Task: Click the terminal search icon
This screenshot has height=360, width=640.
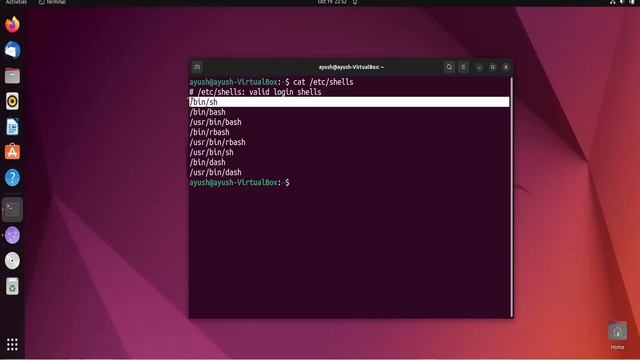Action: point(449,67)
